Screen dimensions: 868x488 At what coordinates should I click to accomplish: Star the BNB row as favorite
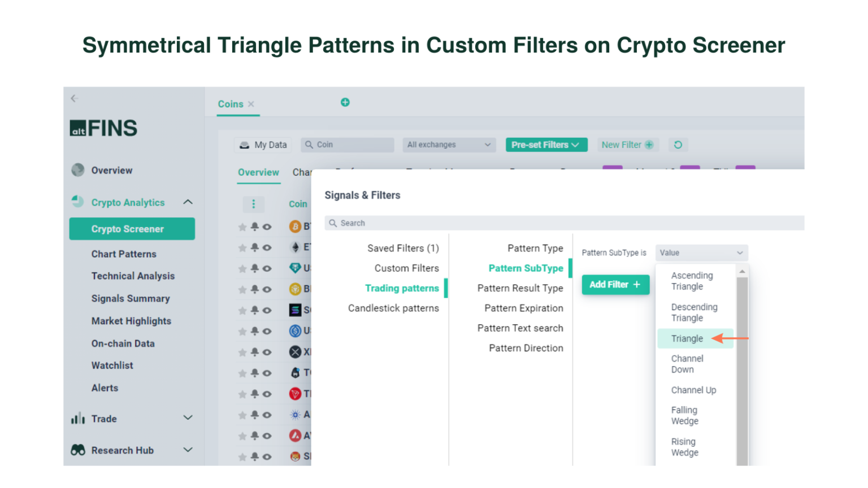pyautogui.click(x=242, y=290)
